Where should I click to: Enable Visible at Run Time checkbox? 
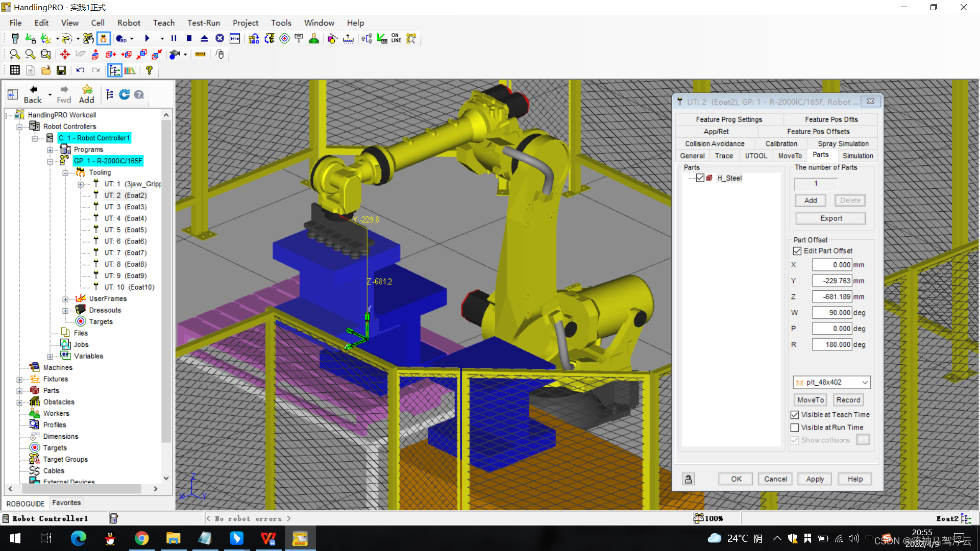click(x=795, y=428)
